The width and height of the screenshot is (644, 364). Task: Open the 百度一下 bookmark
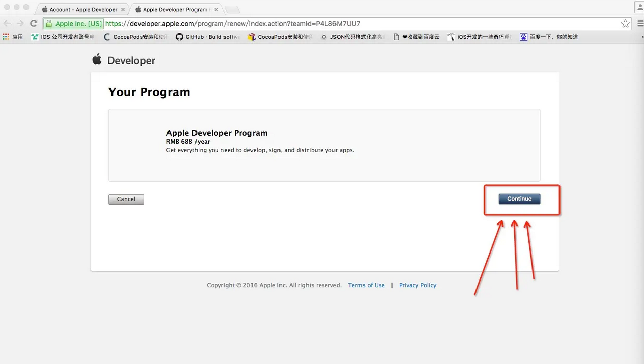point(549,37)
